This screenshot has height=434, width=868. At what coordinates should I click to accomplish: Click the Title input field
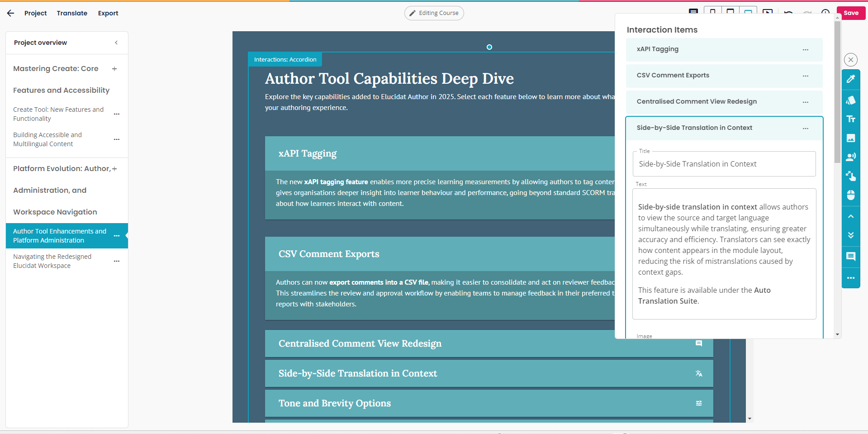(x=724, y=164)
